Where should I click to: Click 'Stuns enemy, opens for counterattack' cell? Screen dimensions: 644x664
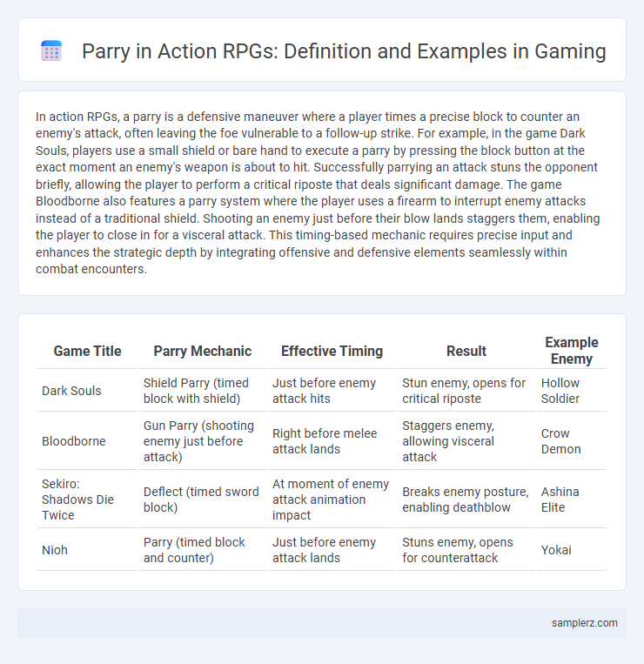(466, 550)
